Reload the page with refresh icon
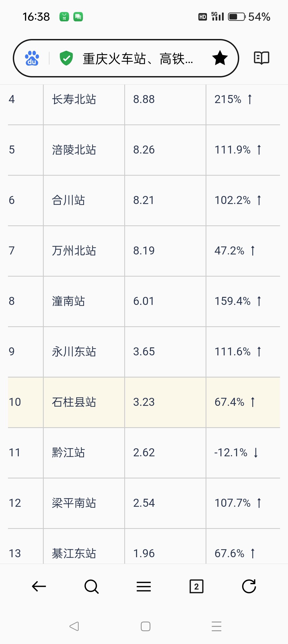Screen dimensions: 288x644 click(249, 587)
